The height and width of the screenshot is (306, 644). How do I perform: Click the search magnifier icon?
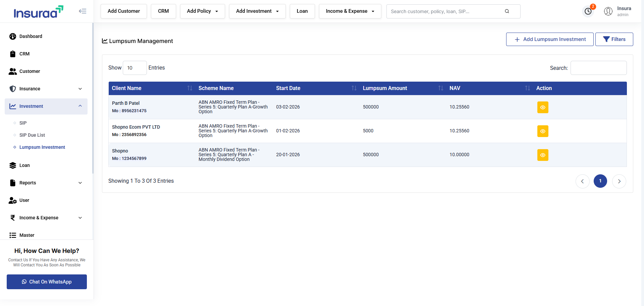(507, 11)
